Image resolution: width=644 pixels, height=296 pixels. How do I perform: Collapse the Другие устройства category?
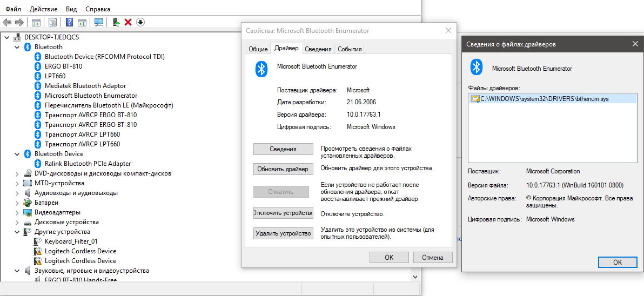click(17, 232)
